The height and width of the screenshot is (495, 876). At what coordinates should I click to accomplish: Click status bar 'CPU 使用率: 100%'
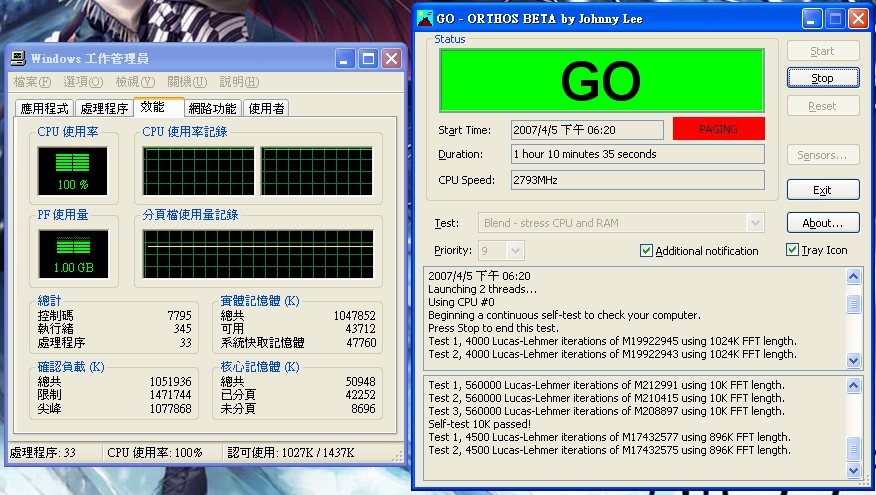[x=155, y=453]
